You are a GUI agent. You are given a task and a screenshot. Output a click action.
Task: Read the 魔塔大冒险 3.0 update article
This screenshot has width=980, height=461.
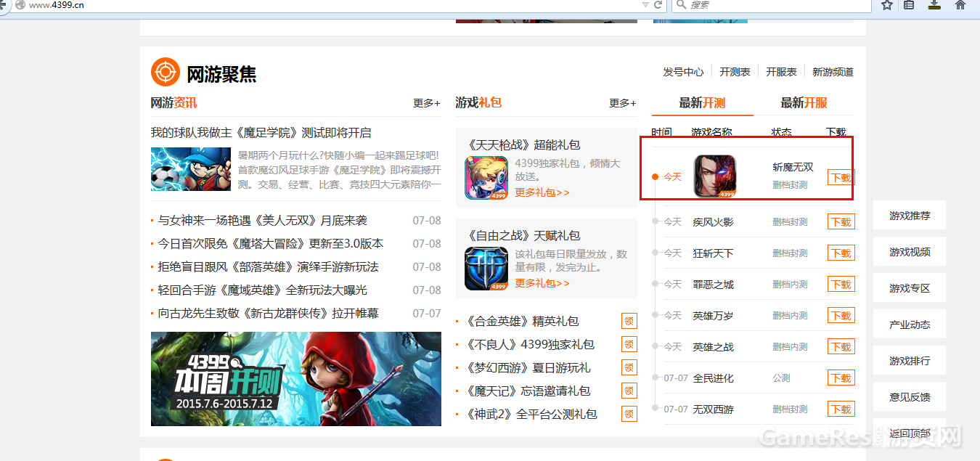(x=271, y=244)
